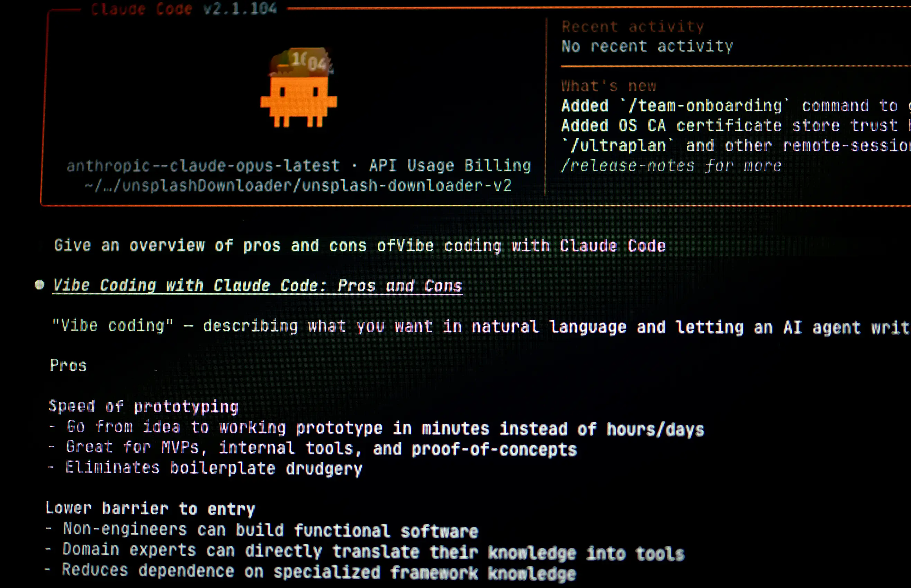
Task: Click the "/team-onboarding" command line
Action: pyautogui.click(x=736, y=105)
